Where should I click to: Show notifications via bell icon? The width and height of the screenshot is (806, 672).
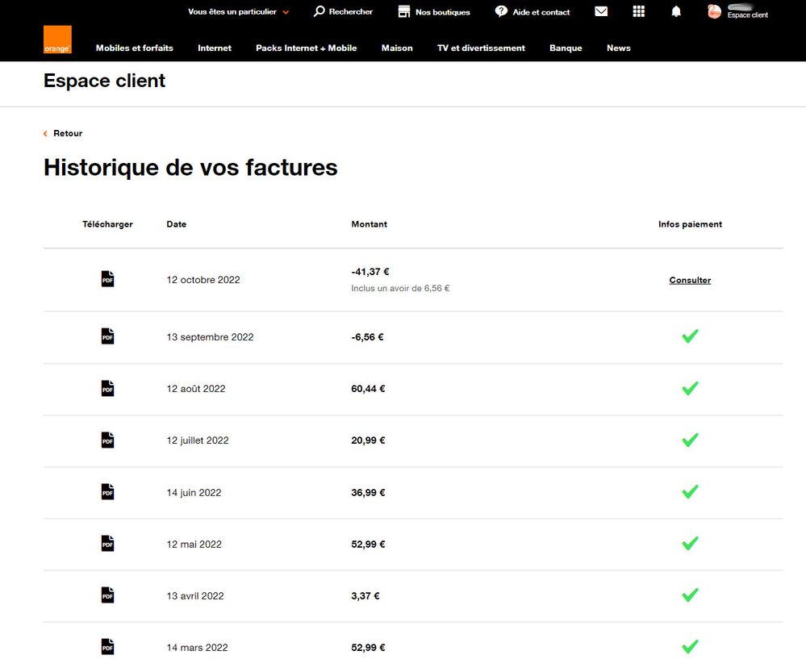676,11
